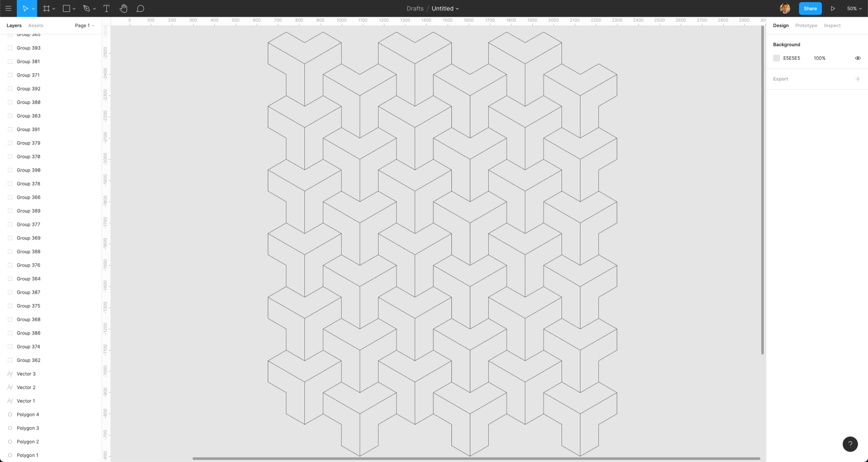Switch to the Layers tab
868x462 pixels.
pos(14,26)
